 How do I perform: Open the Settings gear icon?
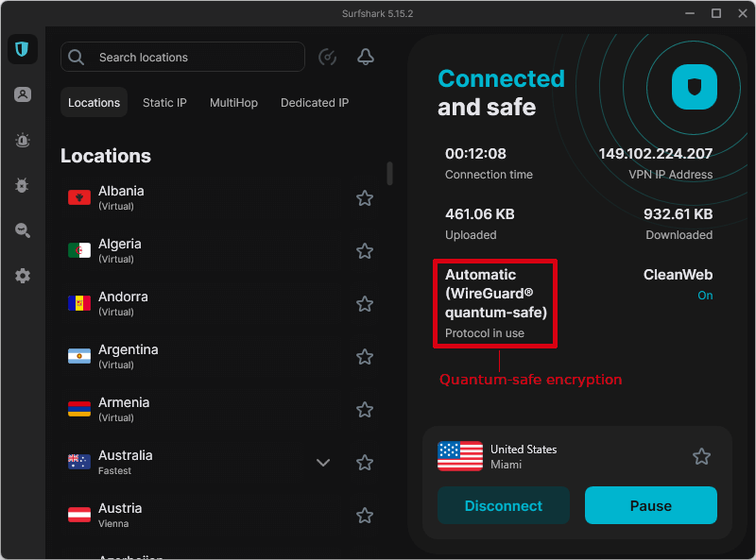tap(22, 276)
